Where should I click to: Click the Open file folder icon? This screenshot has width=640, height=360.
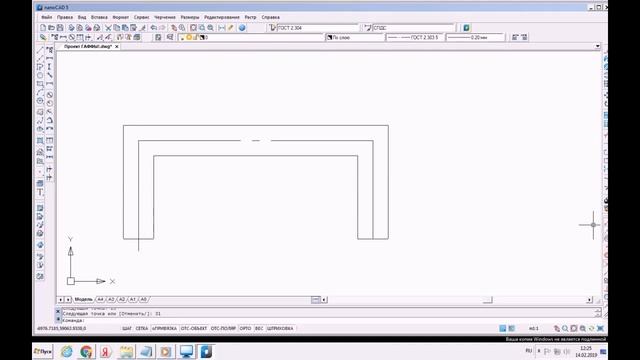(x=51, y=28)
